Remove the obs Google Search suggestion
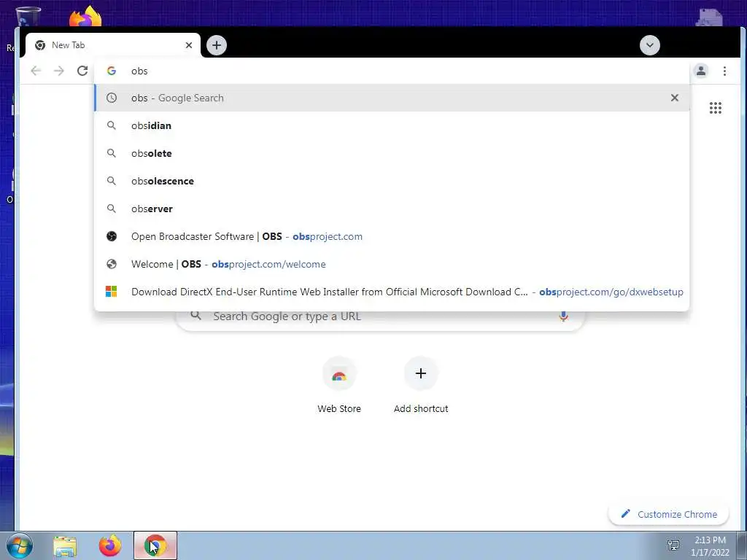The image size is (747, 560). [x=675, y=98]
